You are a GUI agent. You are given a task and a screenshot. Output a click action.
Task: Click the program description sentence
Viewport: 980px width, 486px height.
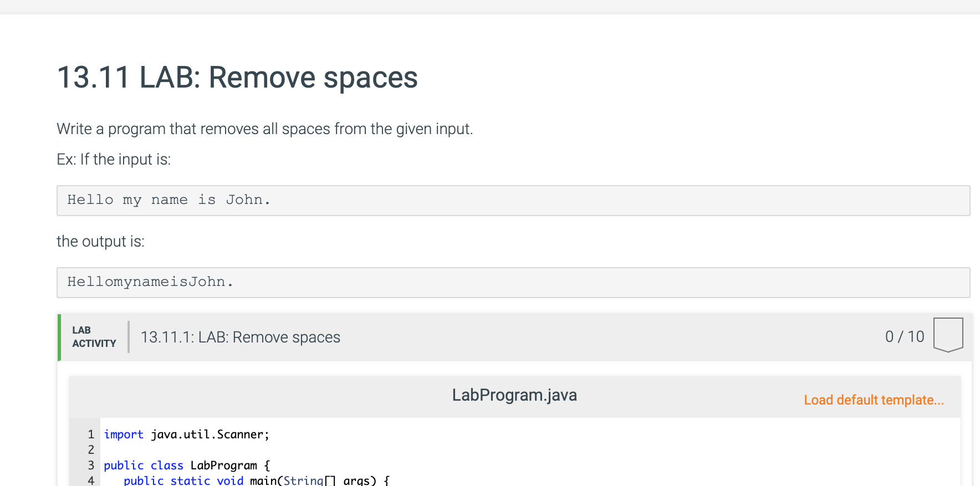pyautogui.click(x=265, y=129)
